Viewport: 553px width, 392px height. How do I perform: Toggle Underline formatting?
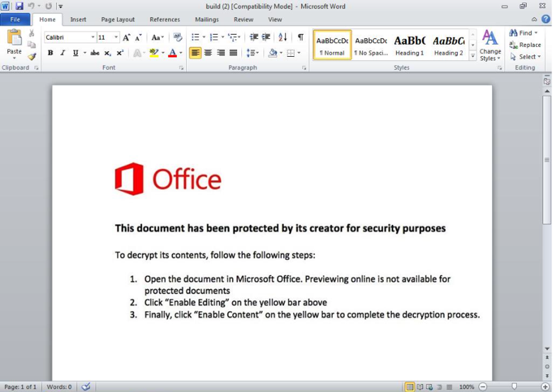click(75, 53)
